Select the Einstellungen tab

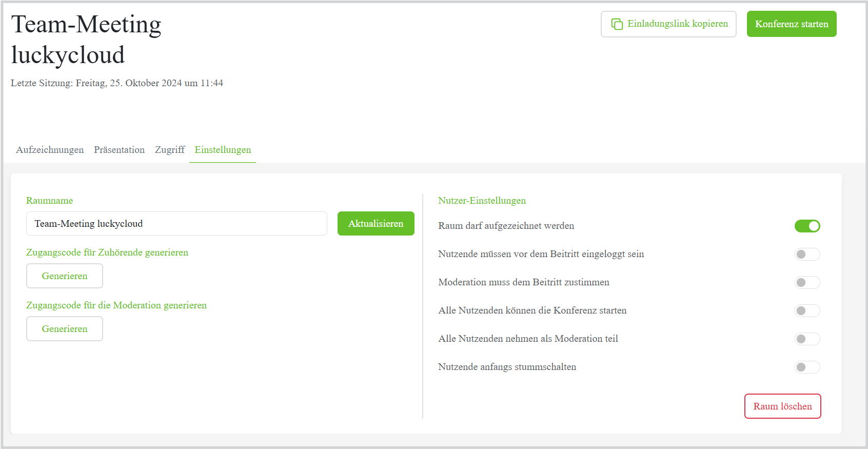(223, 150)
